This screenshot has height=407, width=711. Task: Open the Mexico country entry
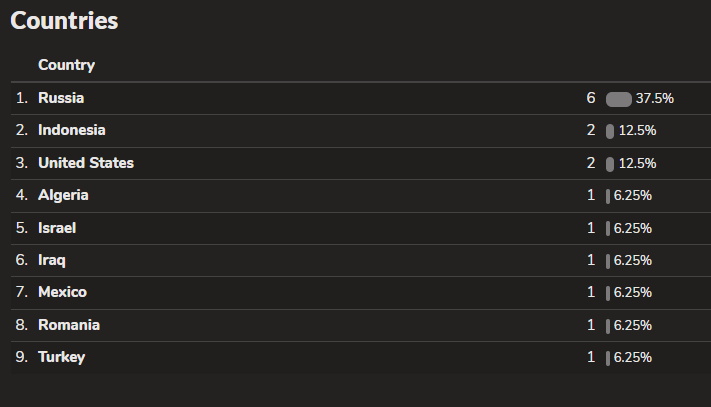[x=62, y=292]
